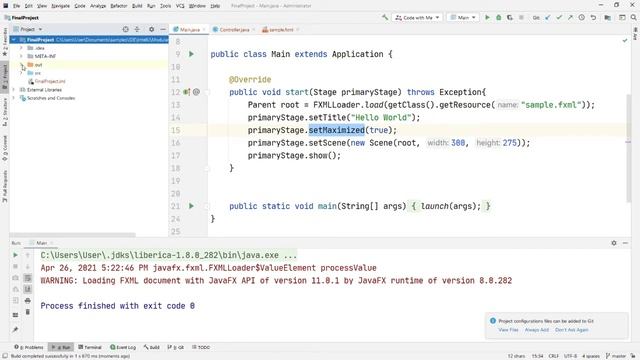The width and height of the screenshot is (640, 360).
Task: Update project using the blue Git arrow icon
Action: pyautogui.click(x=548, y=18)
